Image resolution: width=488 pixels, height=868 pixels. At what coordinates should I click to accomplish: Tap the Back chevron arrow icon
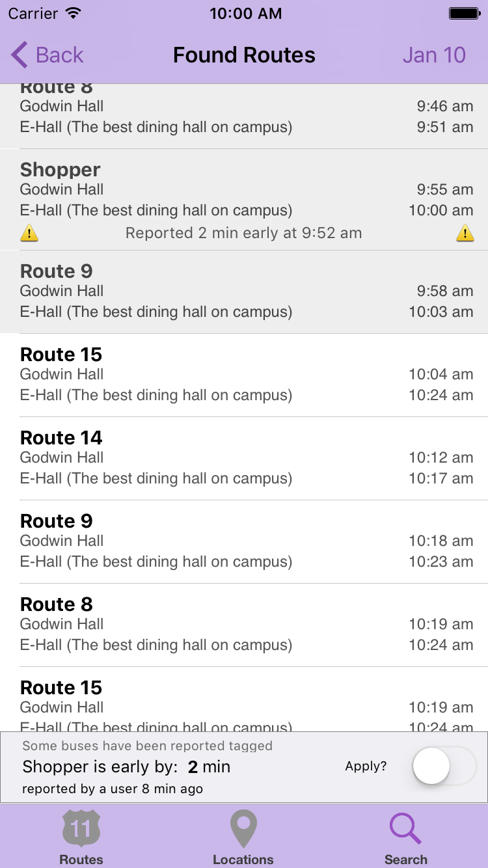pos(20,55)
